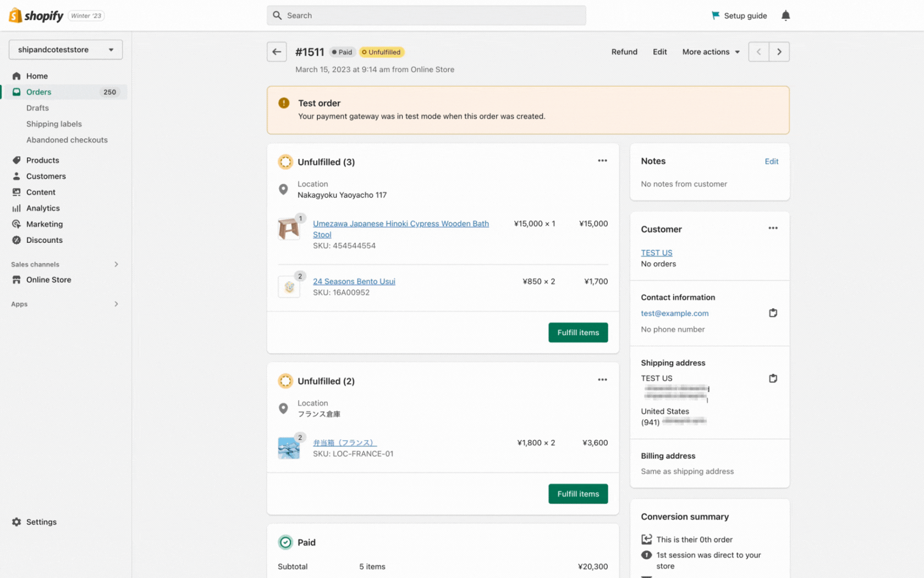Open the shipandcoteststore store switcher dropdown
924x578 pixels.
click(x=65, y=50)
